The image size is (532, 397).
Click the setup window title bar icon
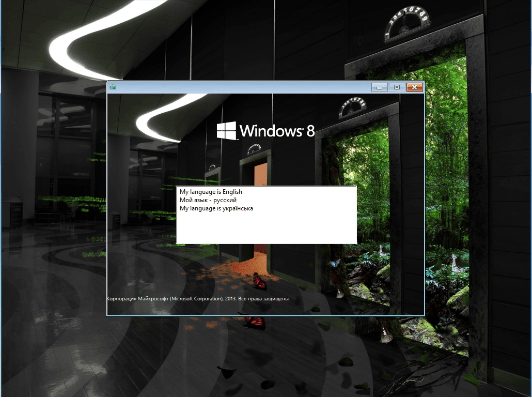coord(113,87)
